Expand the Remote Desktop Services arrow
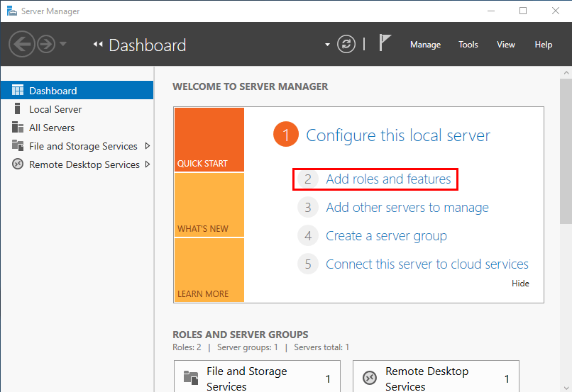572x392 pixels. (x=148, y=164)
